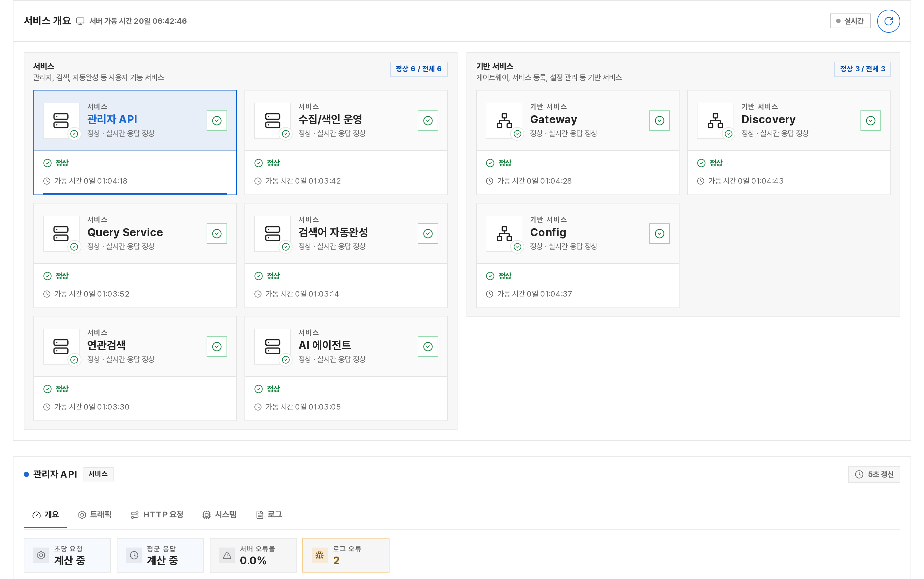Click the 정상 6 / 전체 6 badge
The image size is (924, 579).
tap(419, 69)
